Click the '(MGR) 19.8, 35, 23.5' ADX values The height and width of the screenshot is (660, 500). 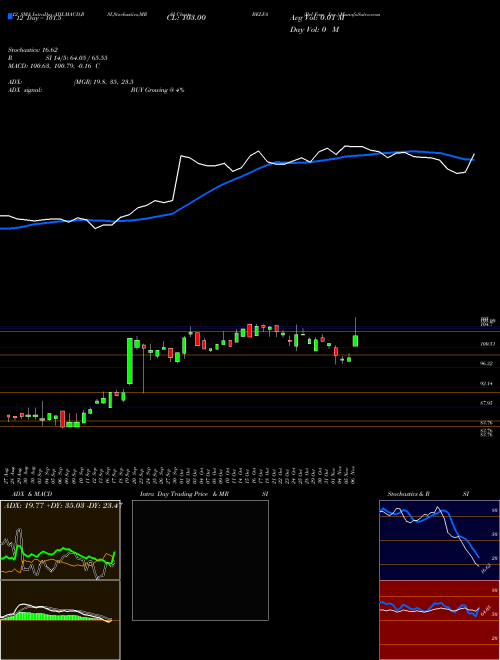(x=104, y=82)
